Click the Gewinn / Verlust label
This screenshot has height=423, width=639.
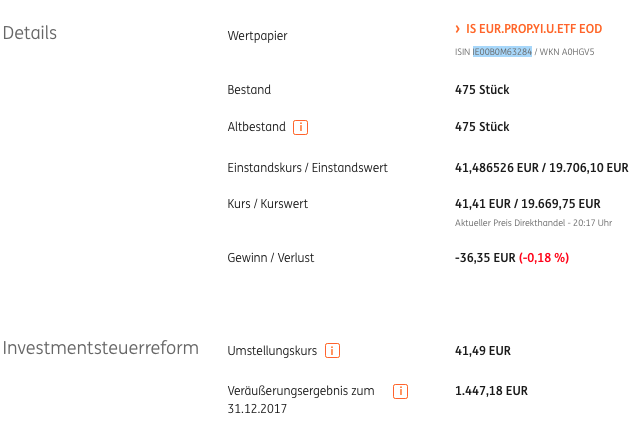[x=270, y=258]
